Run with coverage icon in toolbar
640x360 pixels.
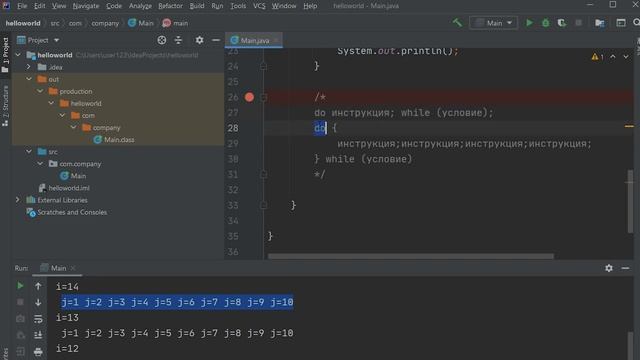562,23
